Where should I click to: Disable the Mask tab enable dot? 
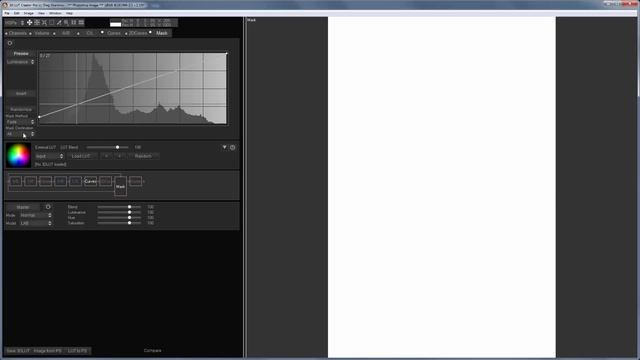150,32
